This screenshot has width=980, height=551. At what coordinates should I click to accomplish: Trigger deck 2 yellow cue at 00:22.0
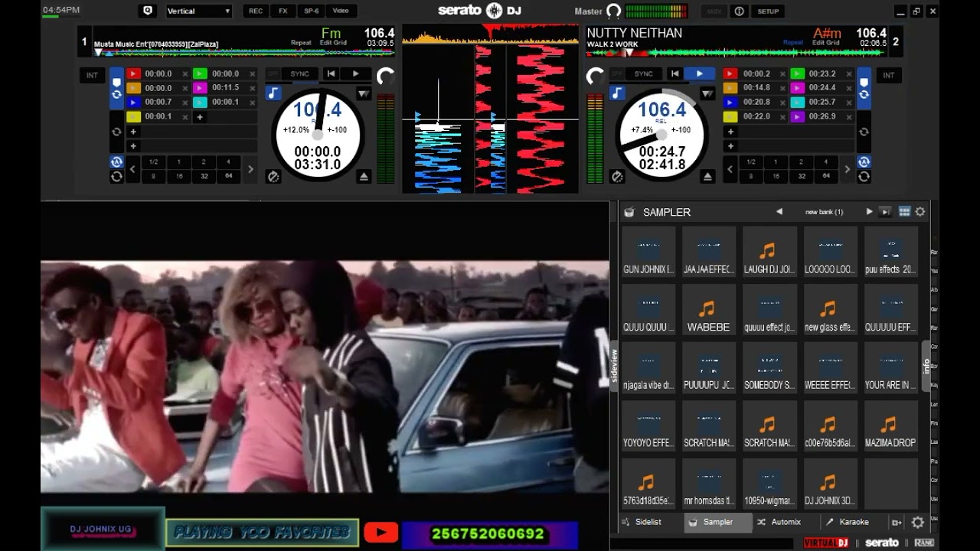730,116
